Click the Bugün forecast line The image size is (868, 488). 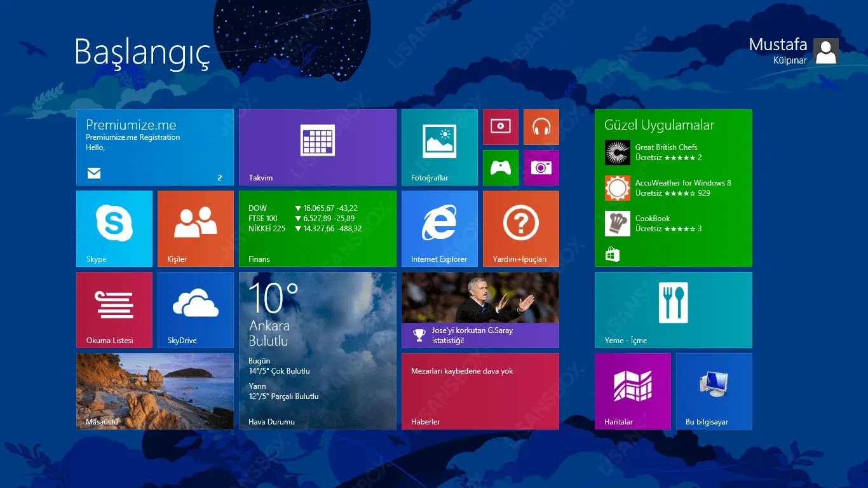click(x=279, y=366)
